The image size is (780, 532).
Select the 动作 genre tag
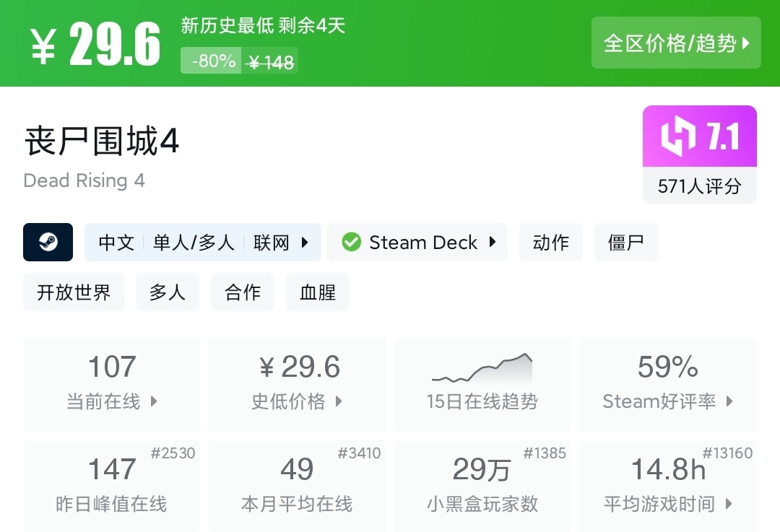click(x=550, y=242)
